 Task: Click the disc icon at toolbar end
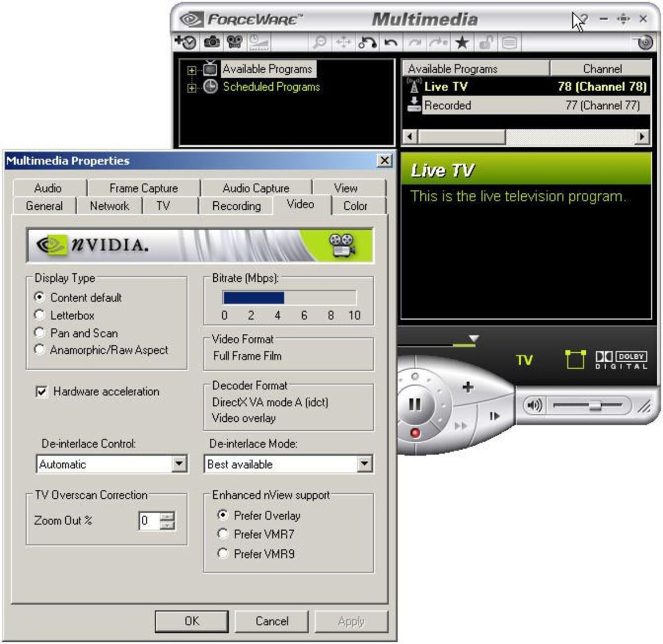644,43
